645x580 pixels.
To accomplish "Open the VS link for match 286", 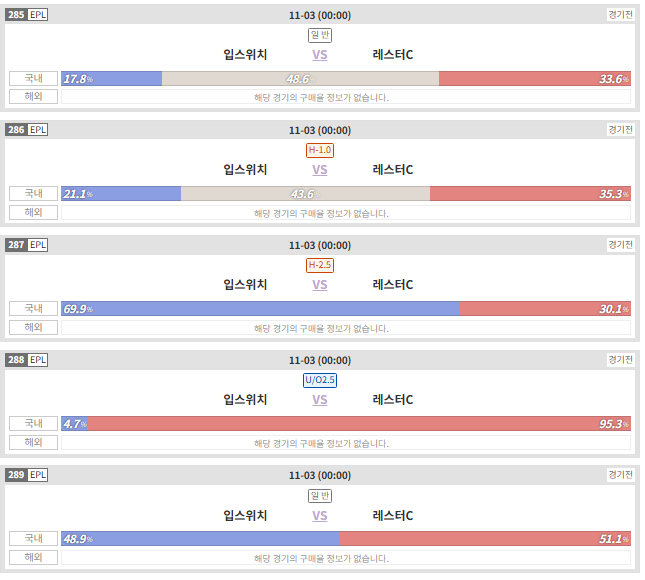I will point(320,170).
